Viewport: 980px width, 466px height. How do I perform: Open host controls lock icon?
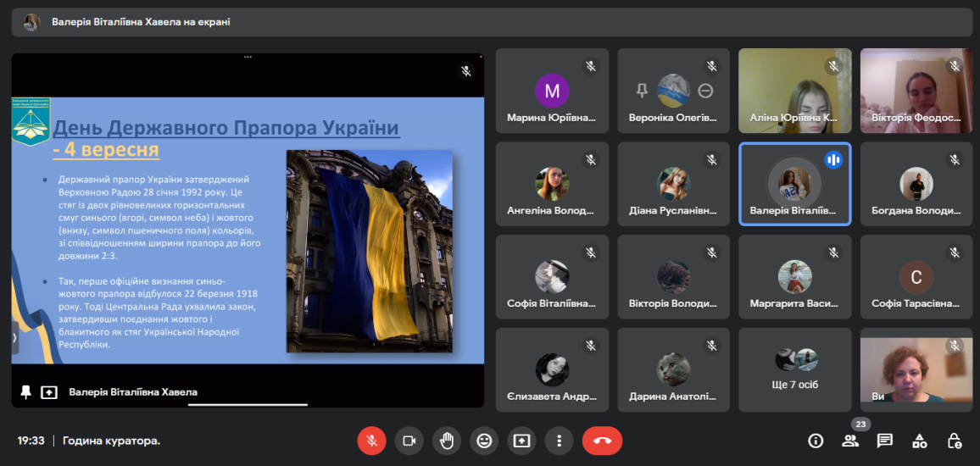click(x=955, y=441)
